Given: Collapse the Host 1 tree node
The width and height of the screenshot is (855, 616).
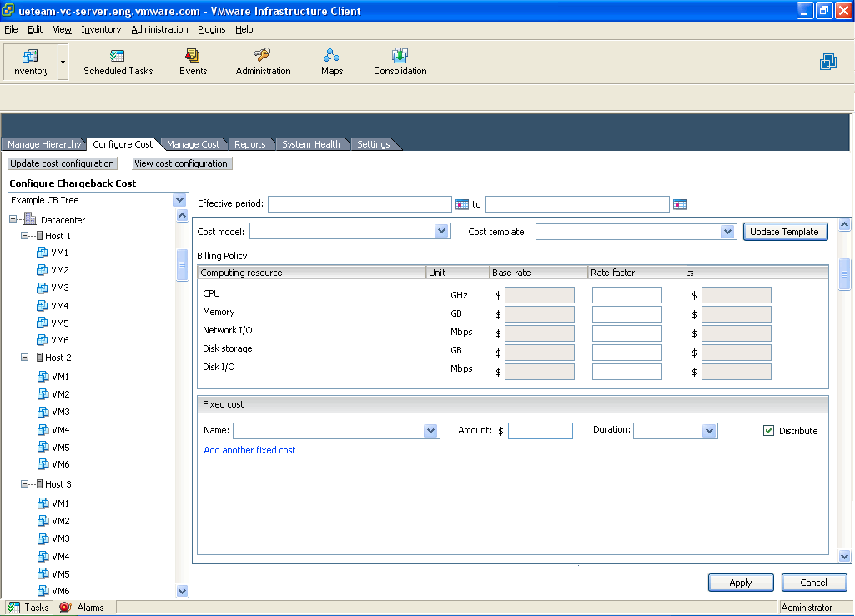Looking at the screenshot, I should tap(25, 236).
